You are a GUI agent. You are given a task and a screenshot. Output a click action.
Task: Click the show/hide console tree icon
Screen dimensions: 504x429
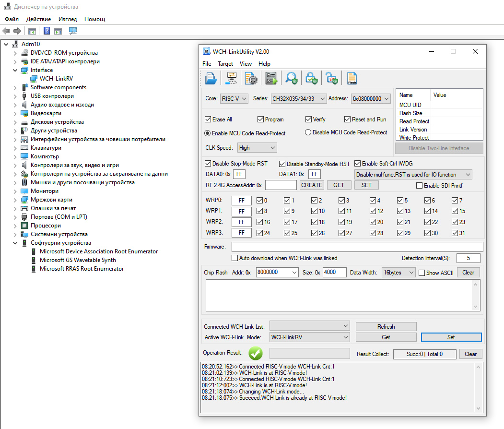[32, 31]
